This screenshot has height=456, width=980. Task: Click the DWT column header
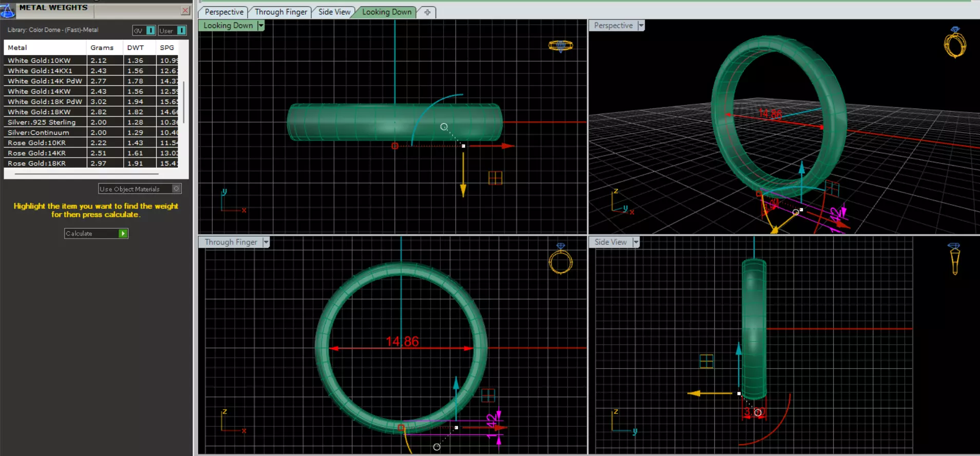[x=140, y=48]
